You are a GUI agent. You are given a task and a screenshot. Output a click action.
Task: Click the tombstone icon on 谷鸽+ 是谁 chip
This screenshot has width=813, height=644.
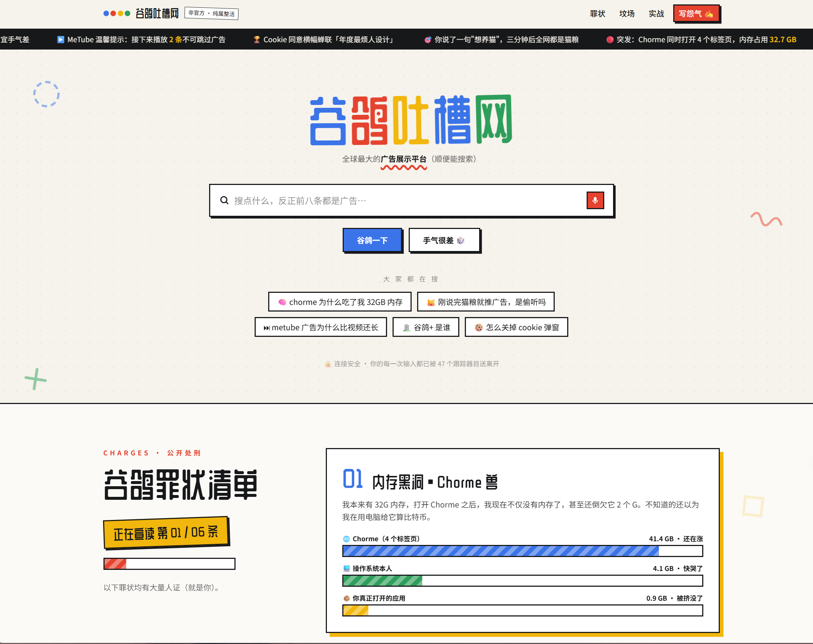pyautogui.click(x=406, y=328)
